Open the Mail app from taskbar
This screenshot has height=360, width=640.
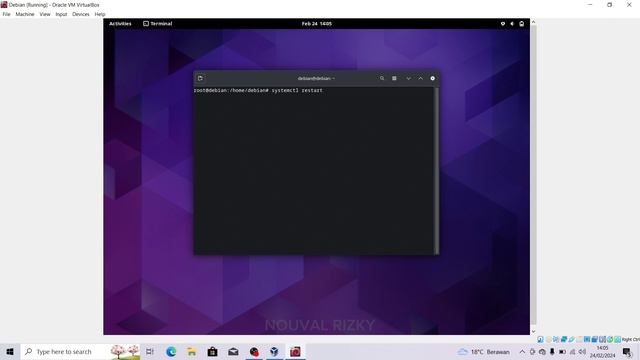233,351
